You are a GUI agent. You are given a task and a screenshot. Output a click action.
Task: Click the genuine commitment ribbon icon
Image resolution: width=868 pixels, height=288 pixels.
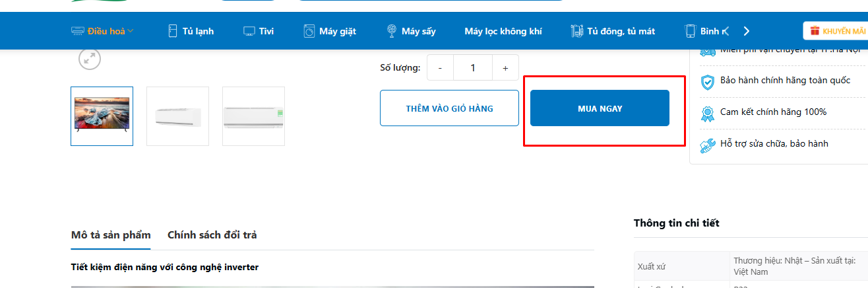pos(707,113)
